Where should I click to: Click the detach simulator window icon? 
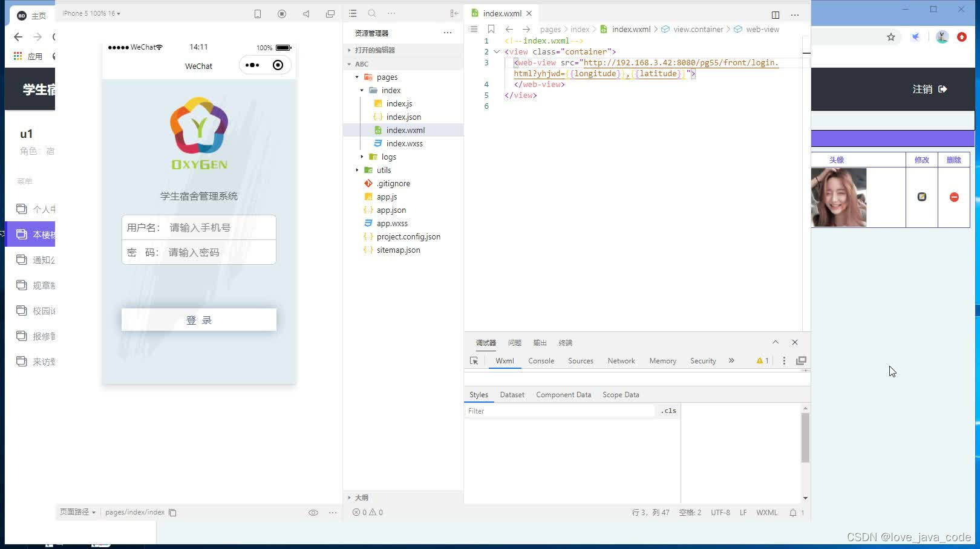[x=330, y=14]
